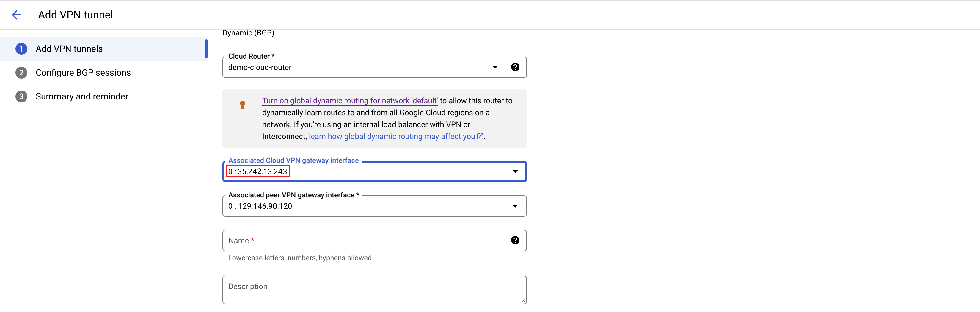Screen dimensions: 980x312
Task: Click step 1 circle for Add VPN tunnels
Action: pyautogui.click(x=21, y=49)
